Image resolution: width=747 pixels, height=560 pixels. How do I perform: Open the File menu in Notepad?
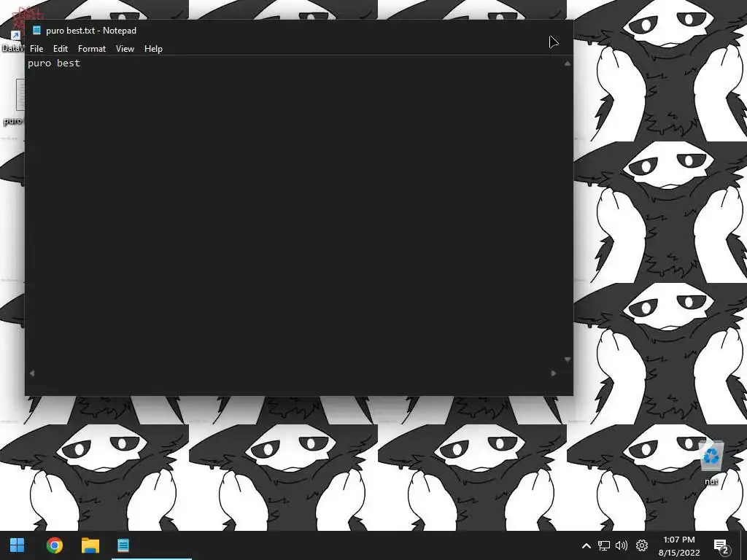(36, 49)
